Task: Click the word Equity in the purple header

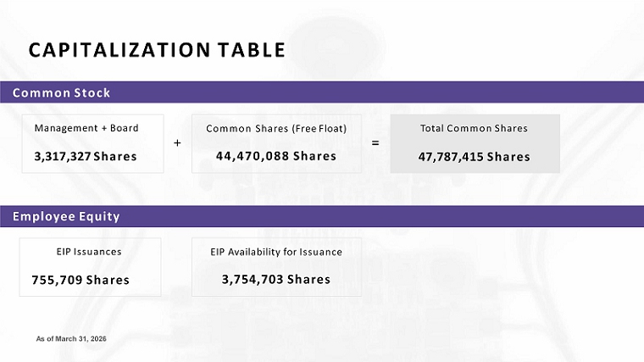Action: (x=97, y=216)
